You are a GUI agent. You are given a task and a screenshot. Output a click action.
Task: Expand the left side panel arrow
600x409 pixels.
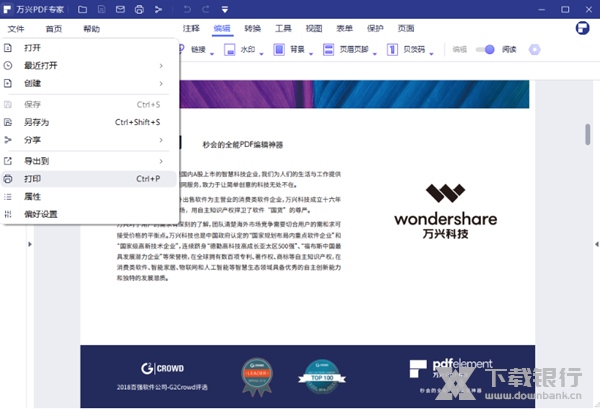click(30, 244)
